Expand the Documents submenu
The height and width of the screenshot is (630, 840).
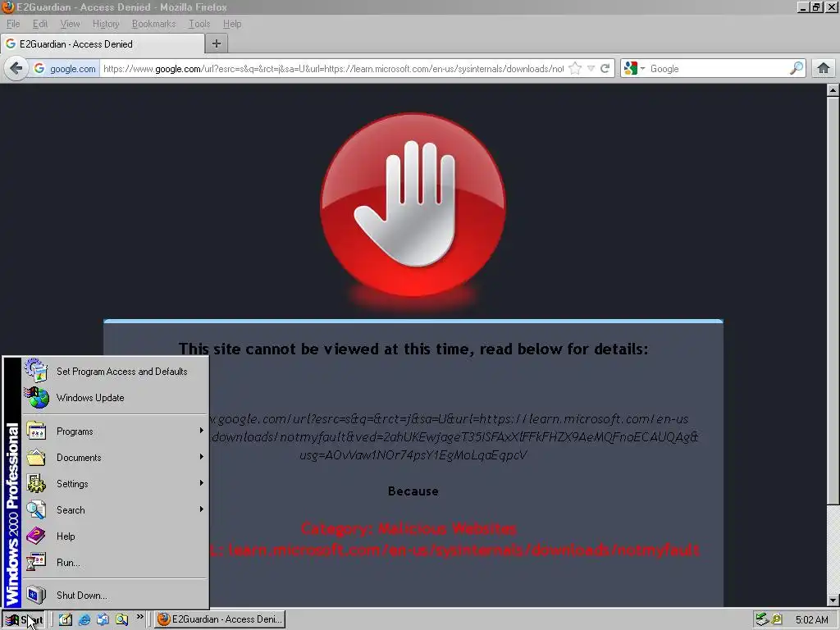115,458
